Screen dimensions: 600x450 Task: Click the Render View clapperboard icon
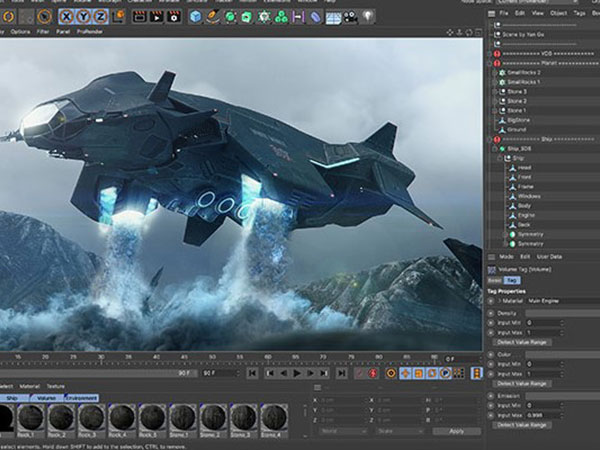[139, 16]
